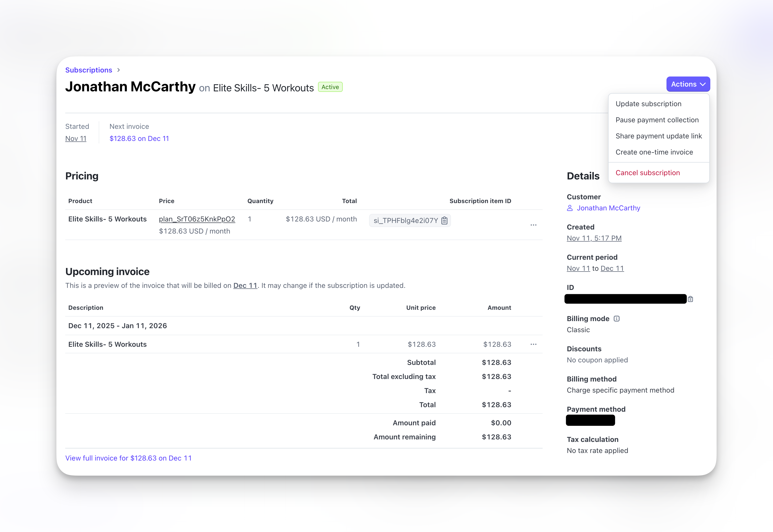The height and width of the screenshot is (532, 773).
Task: Navigate back via Subscriptions breadcrumb
Action: pyautogui.click(x=89, y=70)
